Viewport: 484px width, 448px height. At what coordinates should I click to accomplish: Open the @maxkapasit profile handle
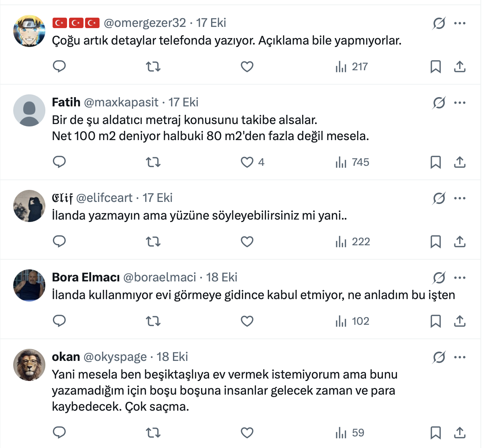pos(121,102)
